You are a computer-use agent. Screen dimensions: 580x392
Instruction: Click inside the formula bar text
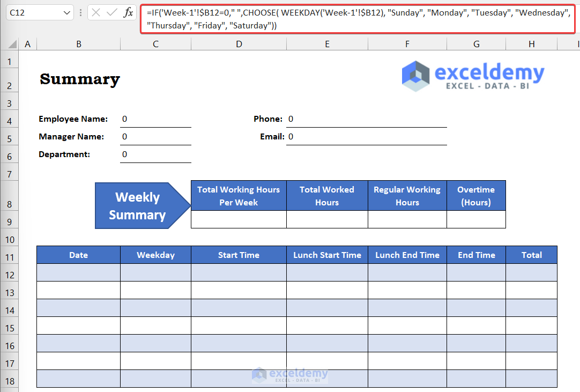click(x=358, y=19)
